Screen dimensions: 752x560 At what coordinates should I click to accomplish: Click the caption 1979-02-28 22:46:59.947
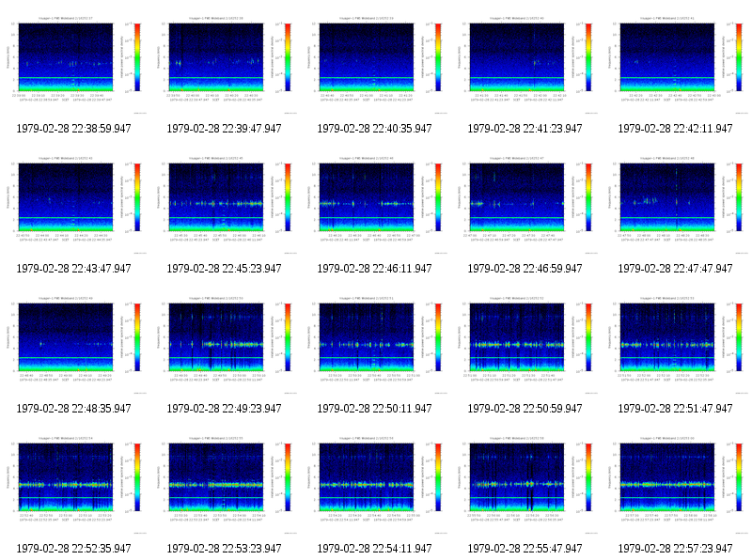525,269
